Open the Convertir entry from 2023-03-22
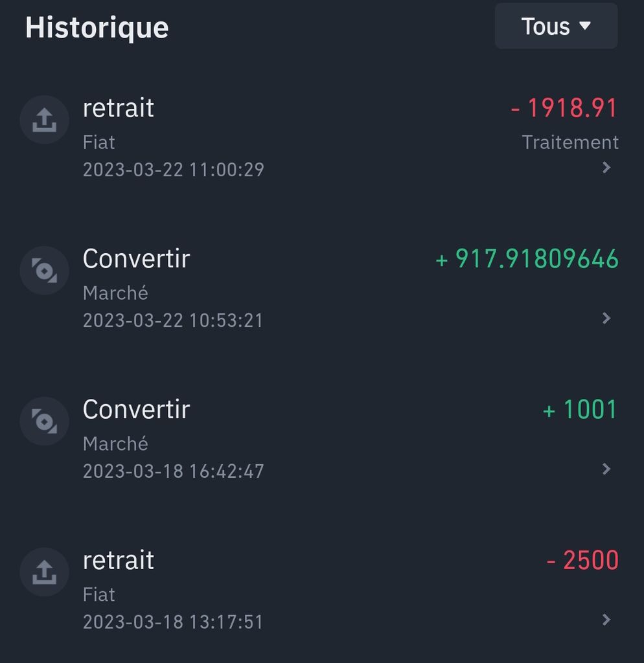 (x=136, y=259)
